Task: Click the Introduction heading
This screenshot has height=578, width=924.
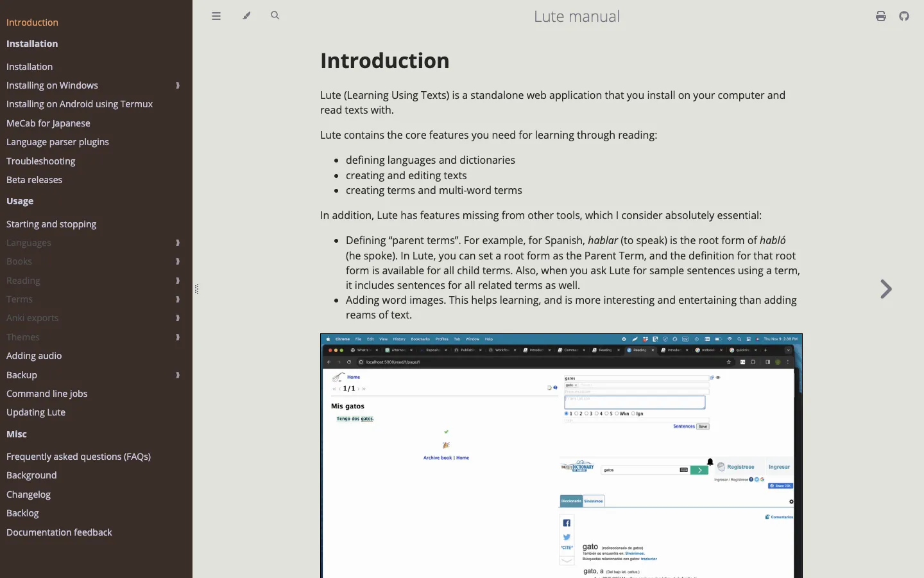Action: coord(385,61)
